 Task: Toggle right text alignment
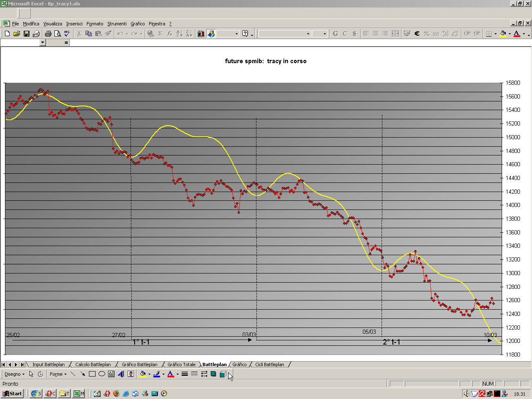(x=385, y=34)
